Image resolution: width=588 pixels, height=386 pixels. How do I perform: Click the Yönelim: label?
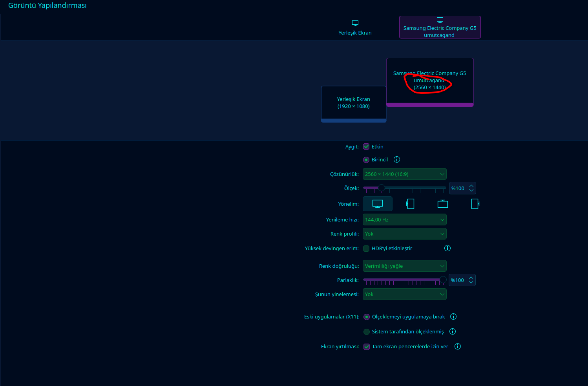coord(349,204)
